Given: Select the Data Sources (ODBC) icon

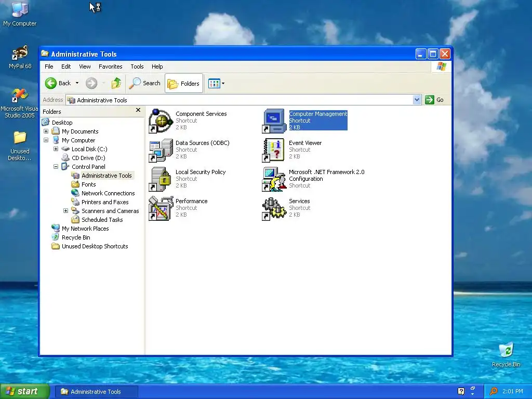Looking at the screenshot, I should click(161, 150).
